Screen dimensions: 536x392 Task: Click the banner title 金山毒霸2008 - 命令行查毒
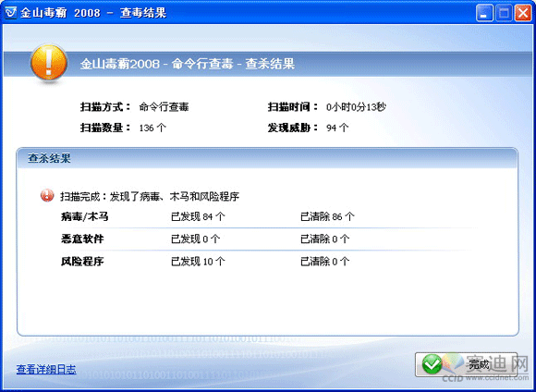188,64
